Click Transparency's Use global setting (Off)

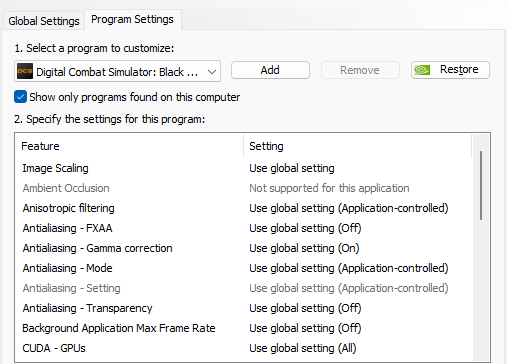coord(305,308)
